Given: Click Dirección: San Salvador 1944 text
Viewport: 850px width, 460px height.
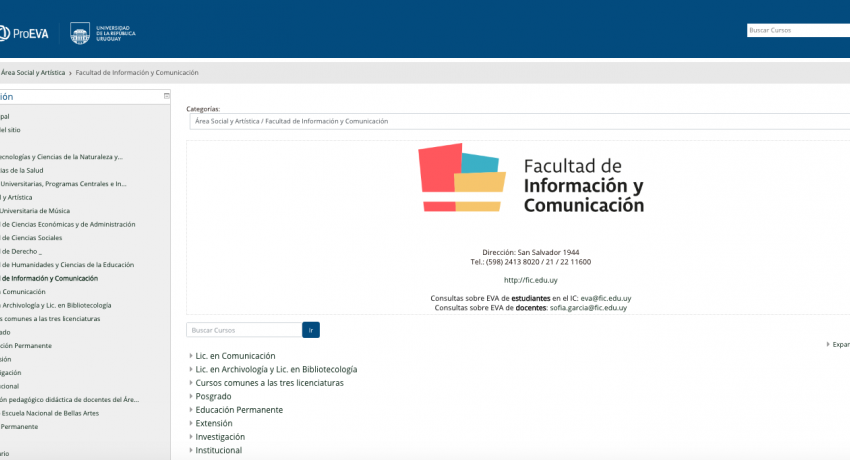Looking at the screenshot, I should pyautogui.click(x=531, y=252).
